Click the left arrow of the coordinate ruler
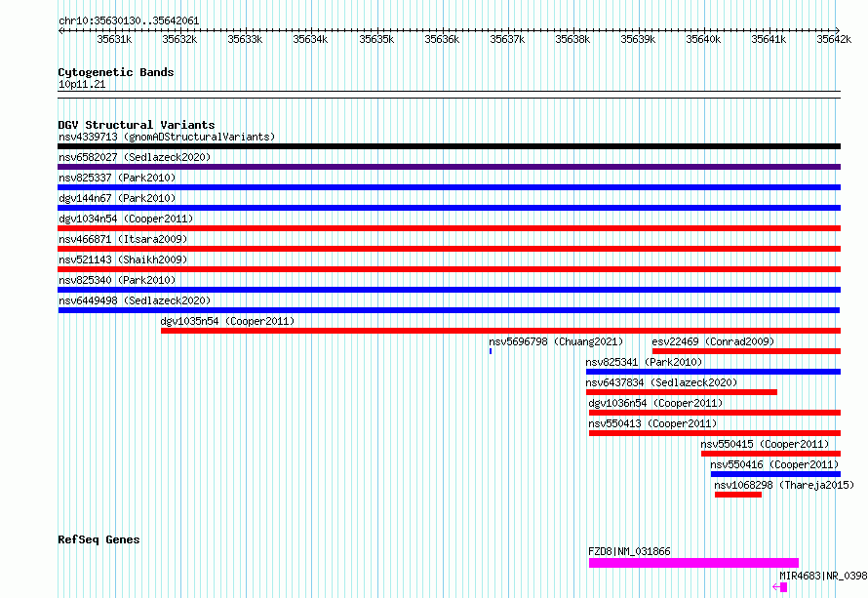This screenshot has height=598, width=868. coord(61,30)
